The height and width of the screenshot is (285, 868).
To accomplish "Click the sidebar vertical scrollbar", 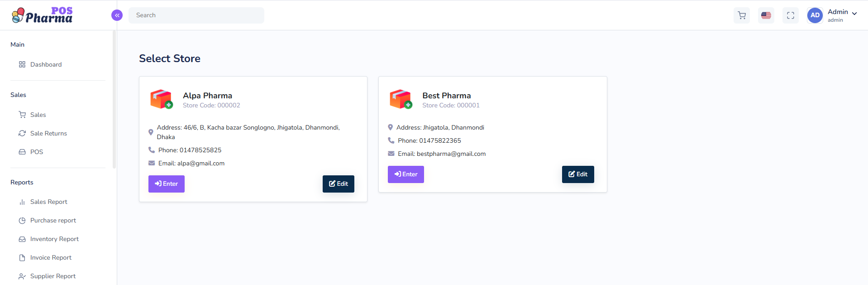I will 114,100.
